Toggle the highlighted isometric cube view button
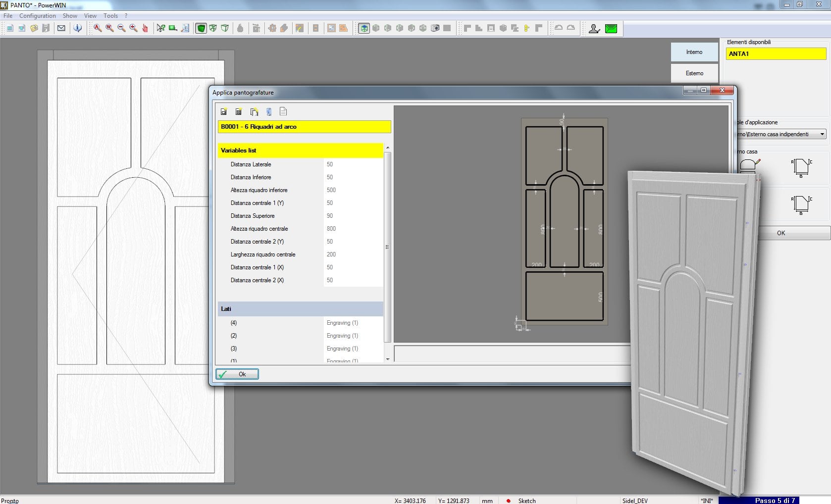 pos(364,28)
